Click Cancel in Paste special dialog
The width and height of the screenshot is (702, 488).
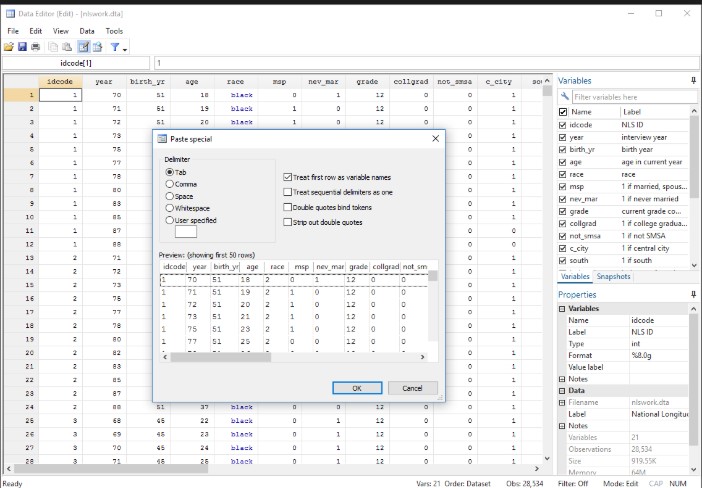pos(412,388)
